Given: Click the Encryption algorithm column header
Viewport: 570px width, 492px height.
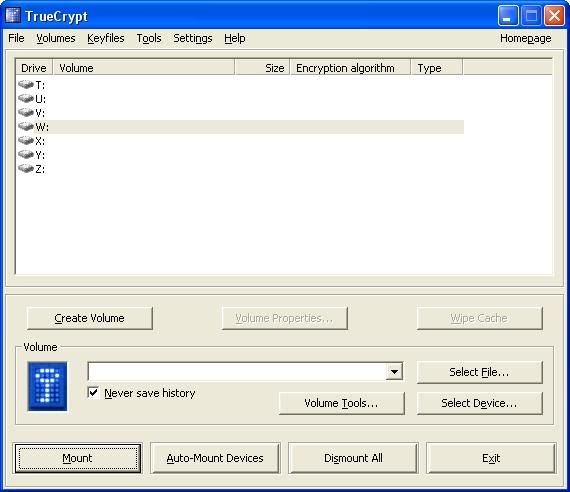Looking at the screenshot, I should point(350,68).
